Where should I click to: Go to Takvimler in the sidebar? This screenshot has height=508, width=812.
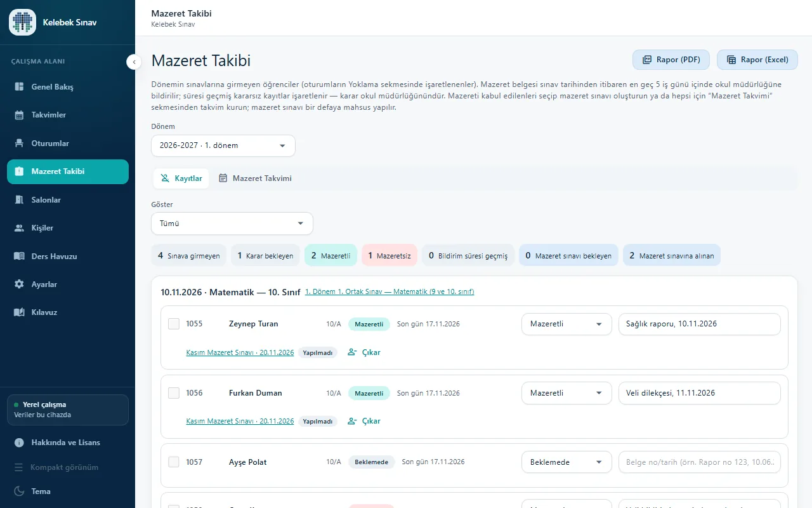pos(68,115)
